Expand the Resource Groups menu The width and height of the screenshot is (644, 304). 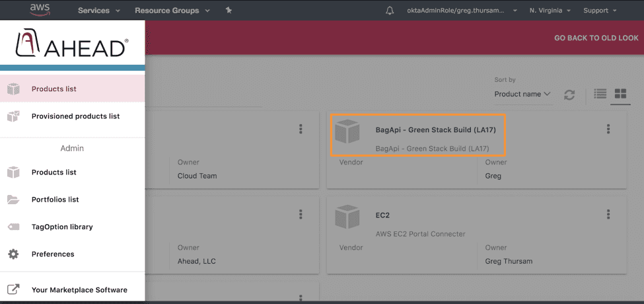(x=172, y=11)
